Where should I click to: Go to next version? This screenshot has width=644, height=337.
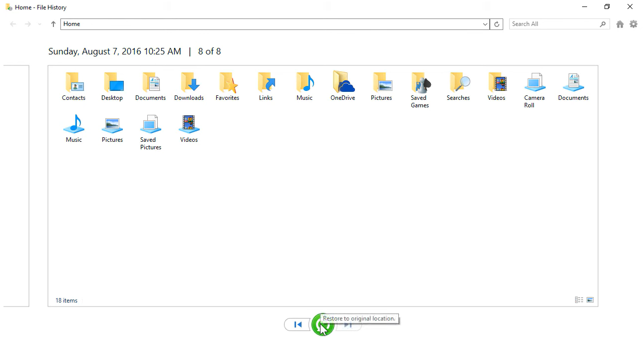(x=348, y=325)
